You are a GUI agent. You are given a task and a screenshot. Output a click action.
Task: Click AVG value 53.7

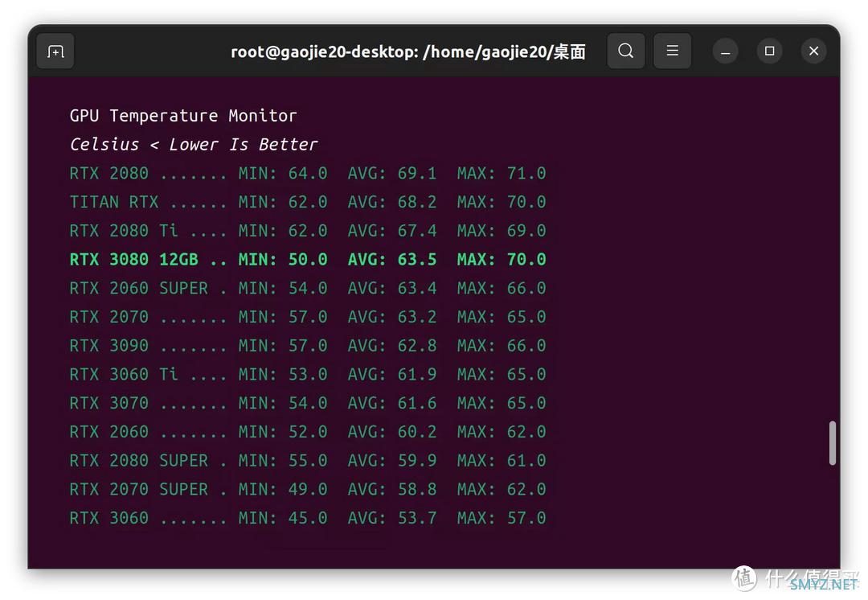(x=417, y=519)
